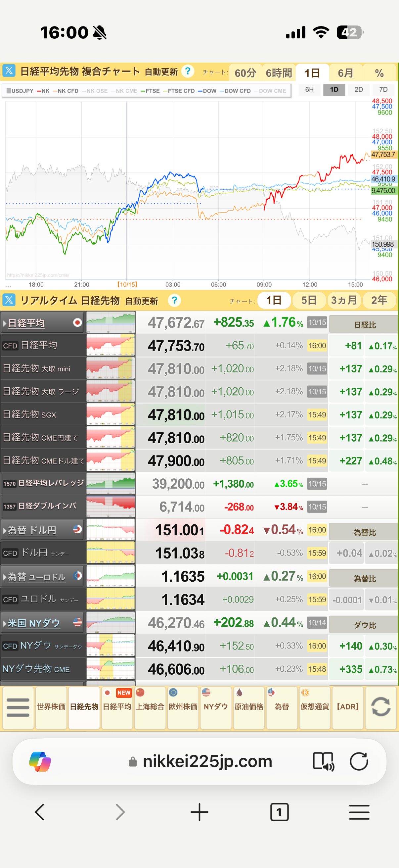
Task: Open the read aloud book icon
Action: (x=323, y=761)
